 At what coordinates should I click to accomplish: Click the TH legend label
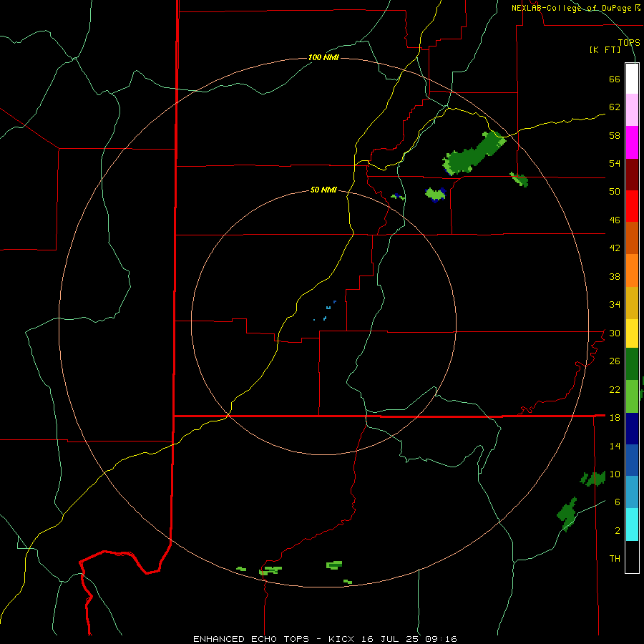click(x=615, y=559)
